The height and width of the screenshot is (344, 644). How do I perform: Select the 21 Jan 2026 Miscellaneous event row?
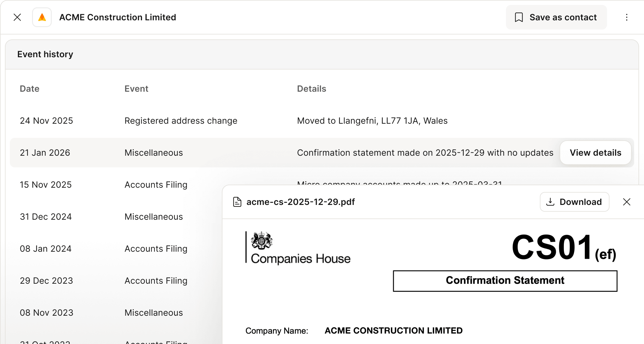click(153, 153)
